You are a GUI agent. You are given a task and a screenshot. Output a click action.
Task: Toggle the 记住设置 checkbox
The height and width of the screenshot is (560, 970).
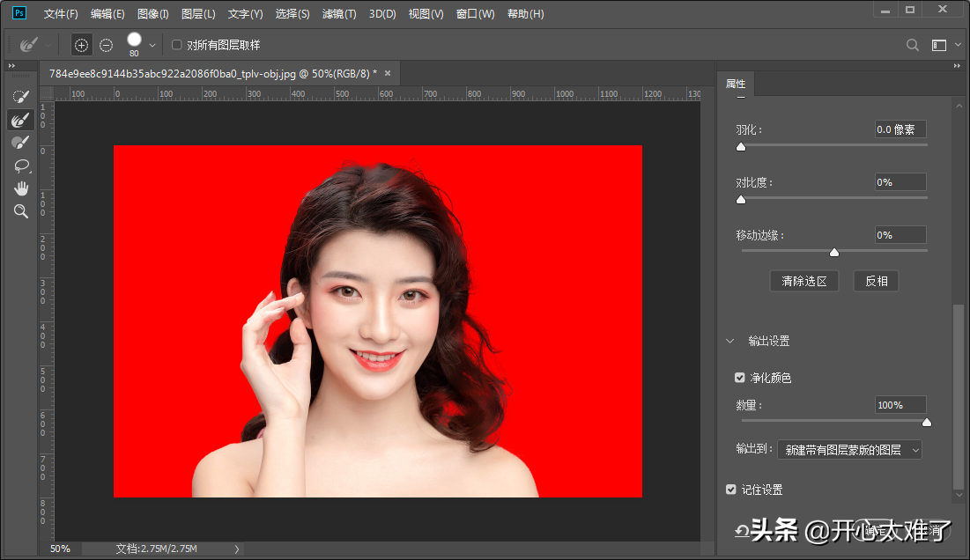coord(731,490)
